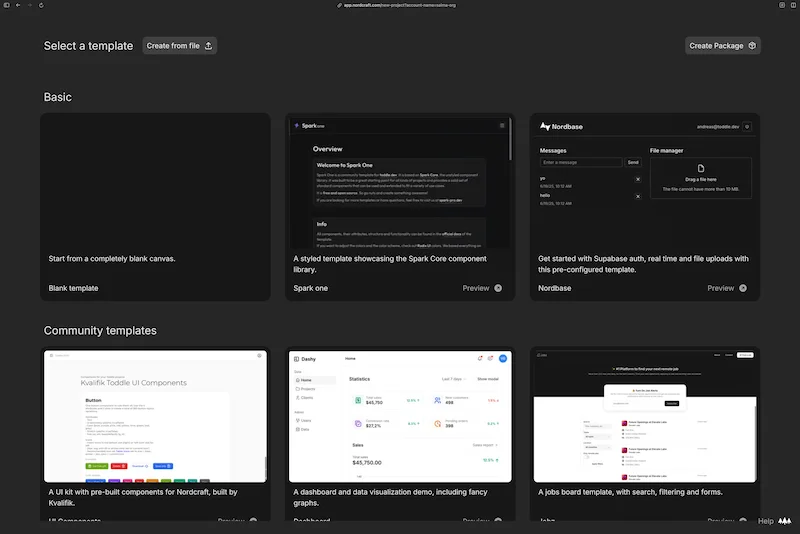Click the browser forward arrow
800x534 pixels.
[x=30, y=5]
